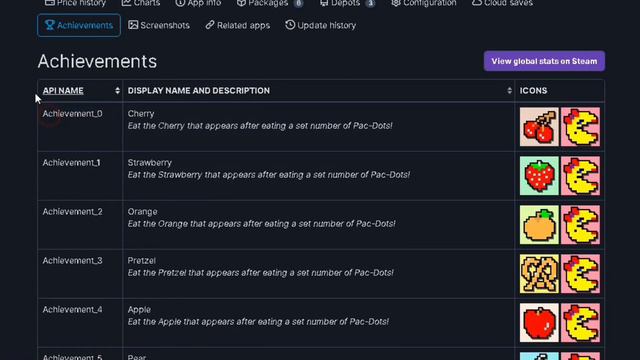Click the Apple achievement fruit icon
Viewport: 640px width, 360px height.
(539, 323)
